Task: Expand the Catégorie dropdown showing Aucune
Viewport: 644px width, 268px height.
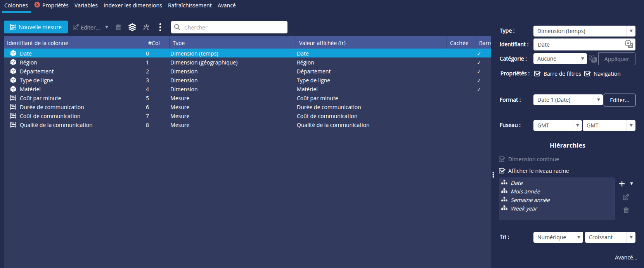Action: click(x=560, y=59)
